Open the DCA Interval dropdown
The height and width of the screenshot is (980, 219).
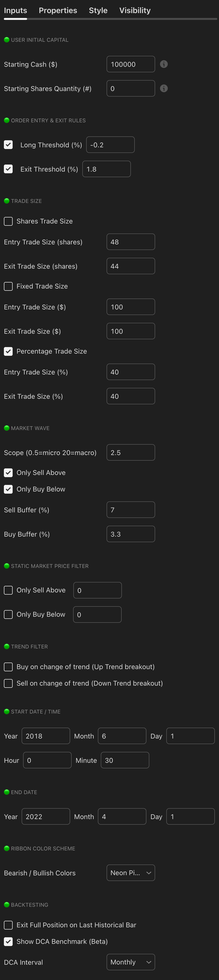click(x=131, y=963)
